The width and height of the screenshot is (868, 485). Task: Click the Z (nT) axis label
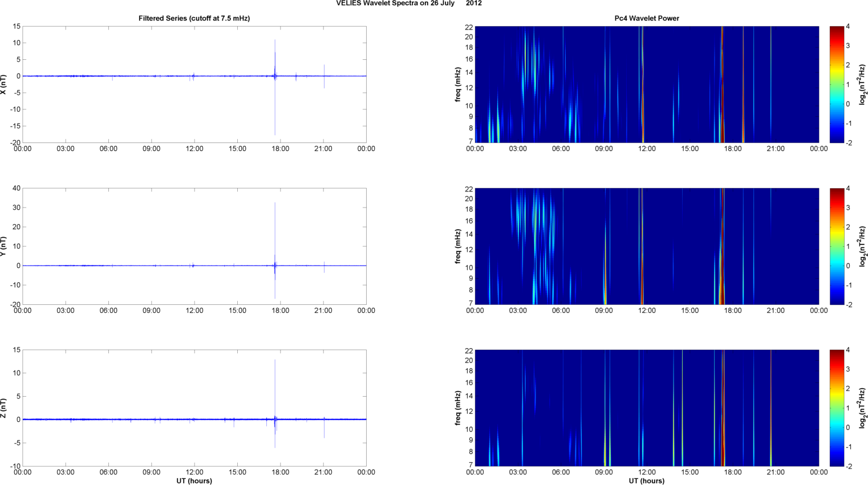click(3, 408)
